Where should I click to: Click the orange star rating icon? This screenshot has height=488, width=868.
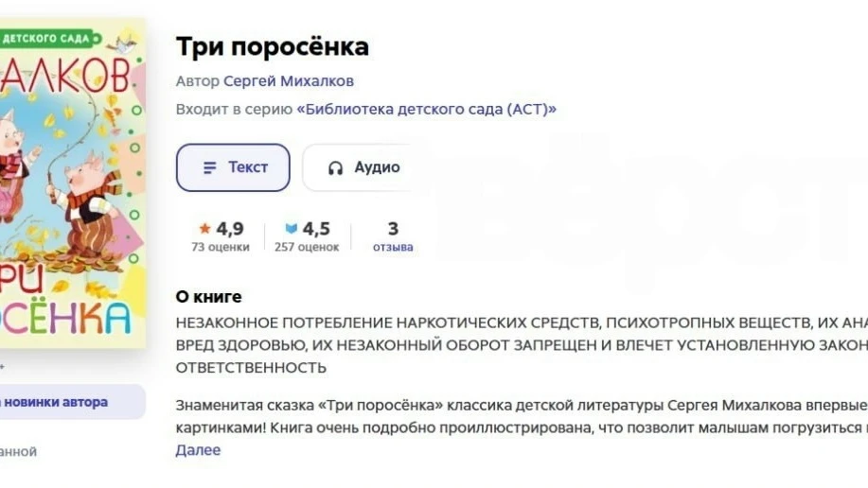(204, 228)
